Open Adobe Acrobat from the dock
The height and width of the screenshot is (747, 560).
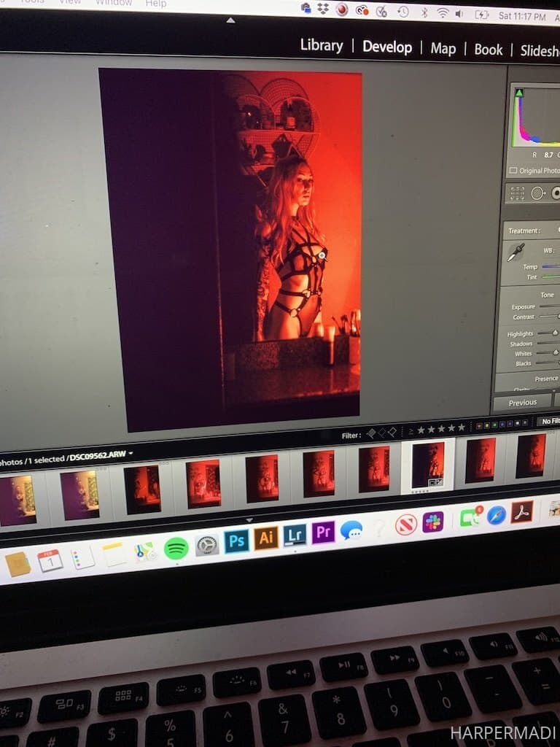(x=521, y=512)
